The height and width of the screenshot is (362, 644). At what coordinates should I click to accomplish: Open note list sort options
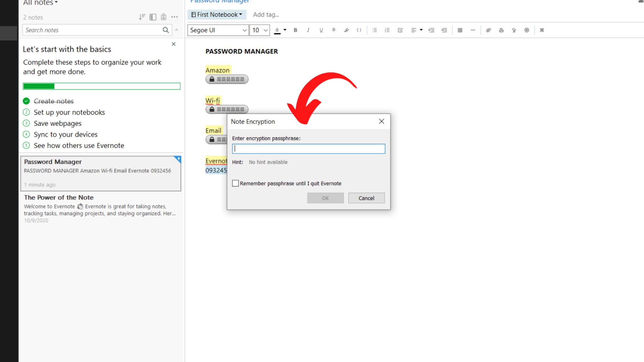pos(142,17)
